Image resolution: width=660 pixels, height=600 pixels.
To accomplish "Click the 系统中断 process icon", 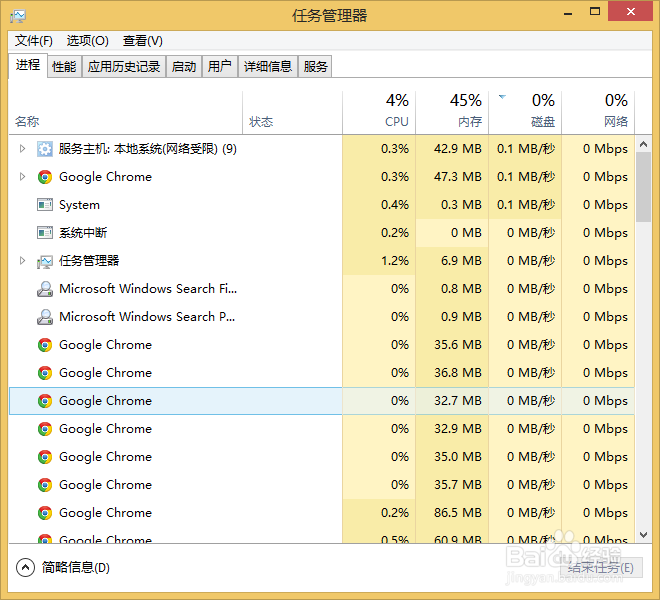I will click(45, 232).
